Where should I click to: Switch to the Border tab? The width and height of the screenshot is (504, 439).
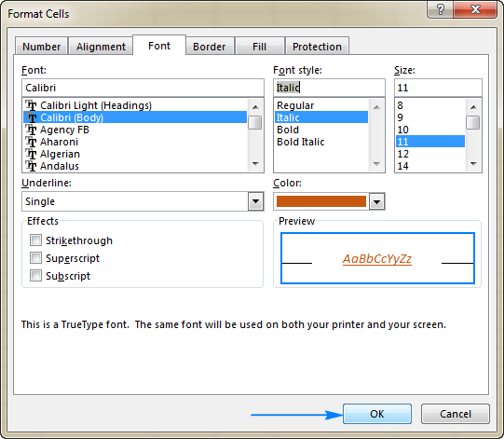tap(210, 47)
